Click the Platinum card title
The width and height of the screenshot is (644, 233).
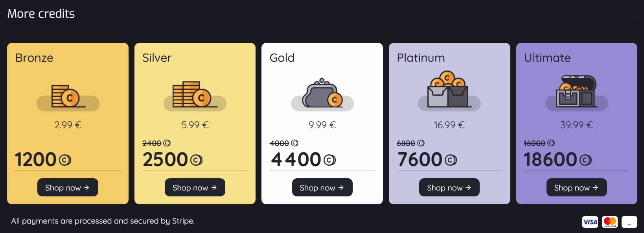click(x=420, y=58)
